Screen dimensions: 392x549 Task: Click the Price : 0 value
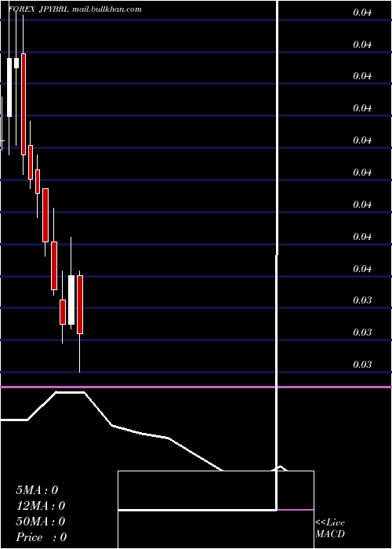coord(41,537)
